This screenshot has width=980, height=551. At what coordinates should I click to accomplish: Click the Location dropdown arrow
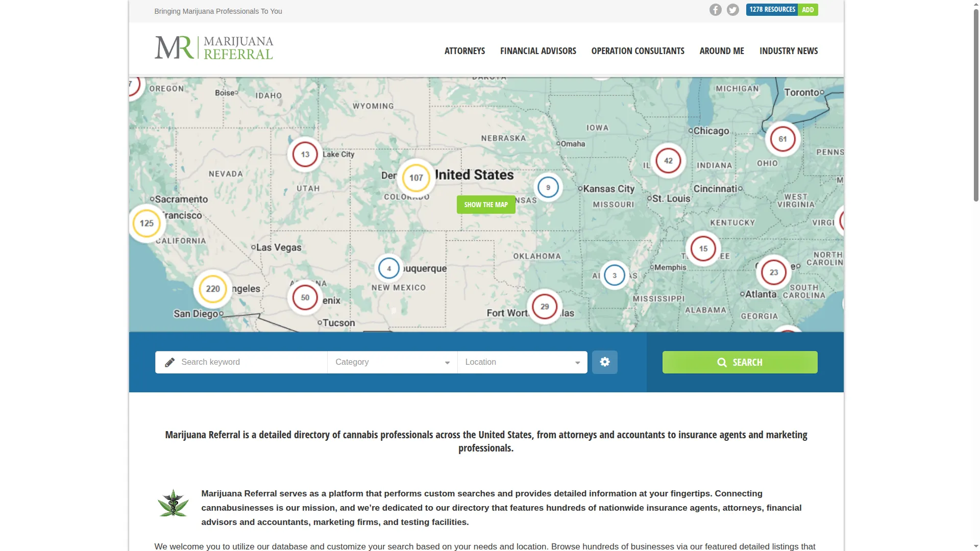pos(577,363)
